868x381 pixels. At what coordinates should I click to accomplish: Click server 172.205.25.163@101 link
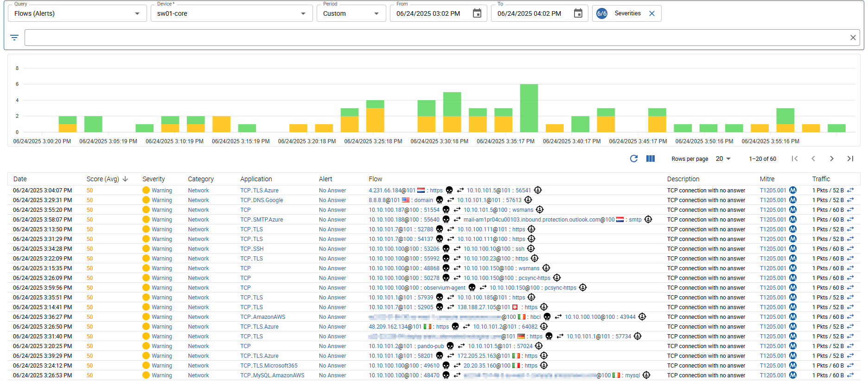pyautogui.click(x=484, y=356)
